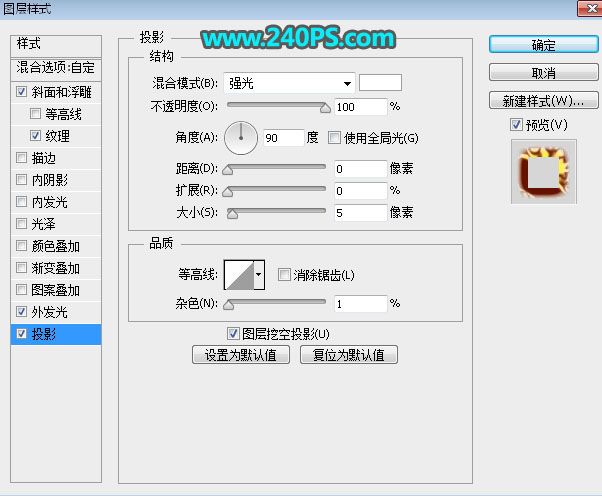
Task: Click the 大小 slider handle
Action: tap(232, 214)
